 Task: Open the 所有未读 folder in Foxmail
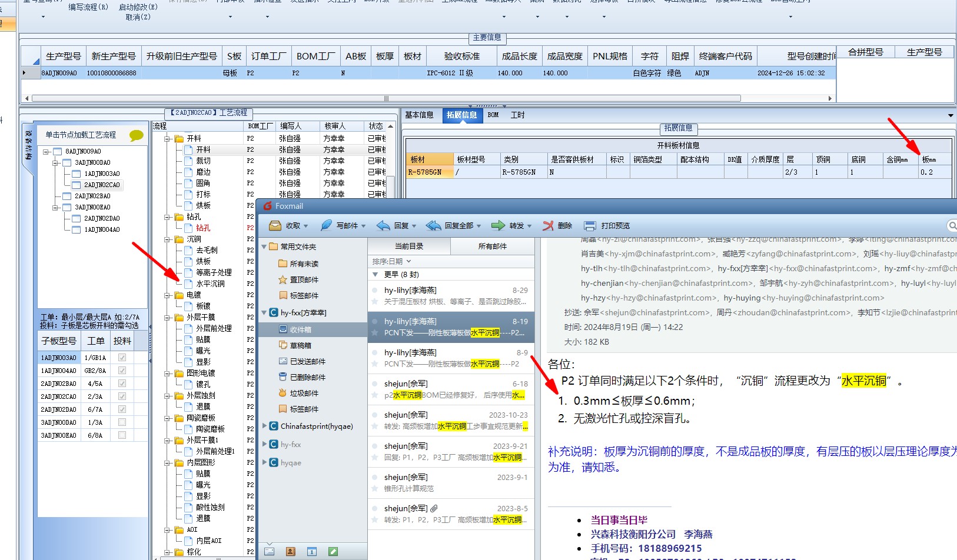pos(304,264)
